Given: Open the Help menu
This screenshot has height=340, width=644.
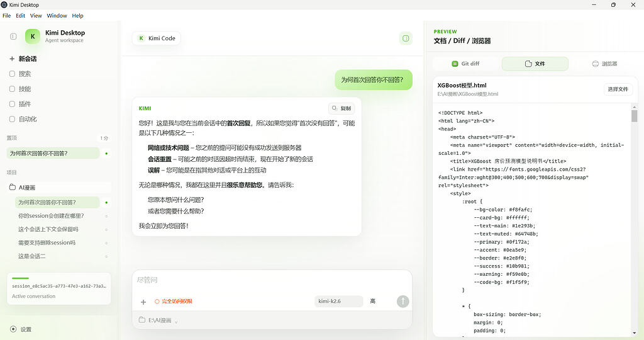Looking at the screenshot, I should pyautogui.click(x=77, y=16).
